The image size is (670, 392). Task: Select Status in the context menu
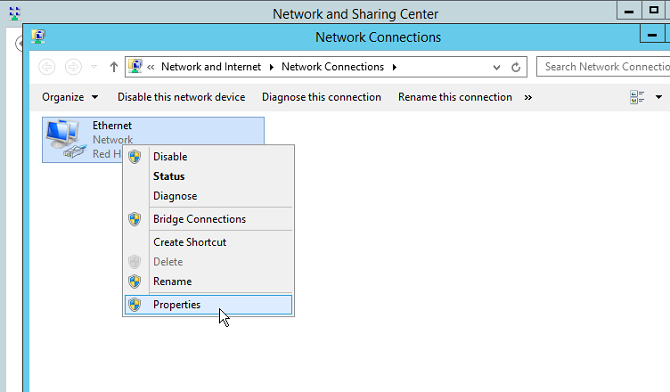coord(208,177)
